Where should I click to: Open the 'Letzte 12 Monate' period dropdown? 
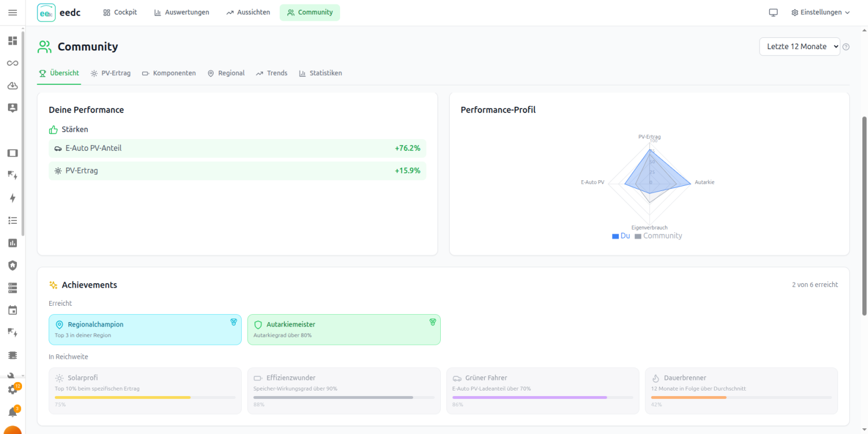[799, 46]
